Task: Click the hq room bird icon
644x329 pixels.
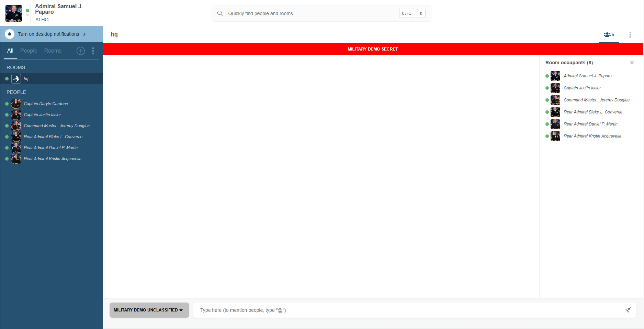Action: (16, 79)
